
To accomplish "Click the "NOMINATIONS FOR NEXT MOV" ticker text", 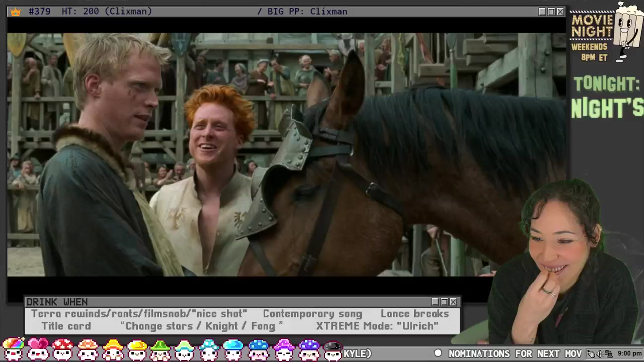I will point(515,354).
